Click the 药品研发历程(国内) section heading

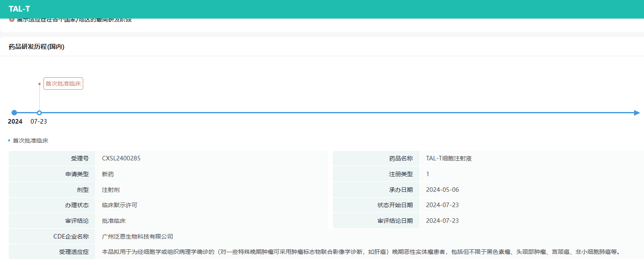coord(36,47)
